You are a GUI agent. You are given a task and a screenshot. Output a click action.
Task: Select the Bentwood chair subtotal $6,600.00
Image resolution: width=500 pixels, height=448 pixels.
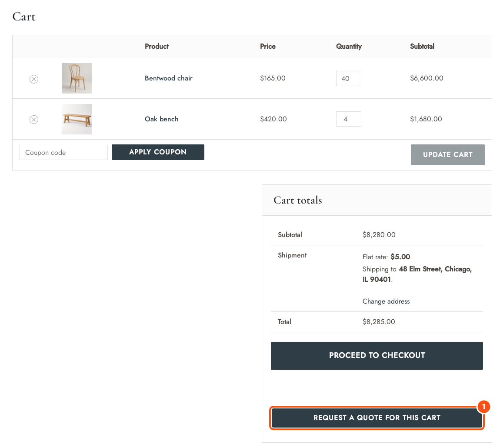(427, 78)
